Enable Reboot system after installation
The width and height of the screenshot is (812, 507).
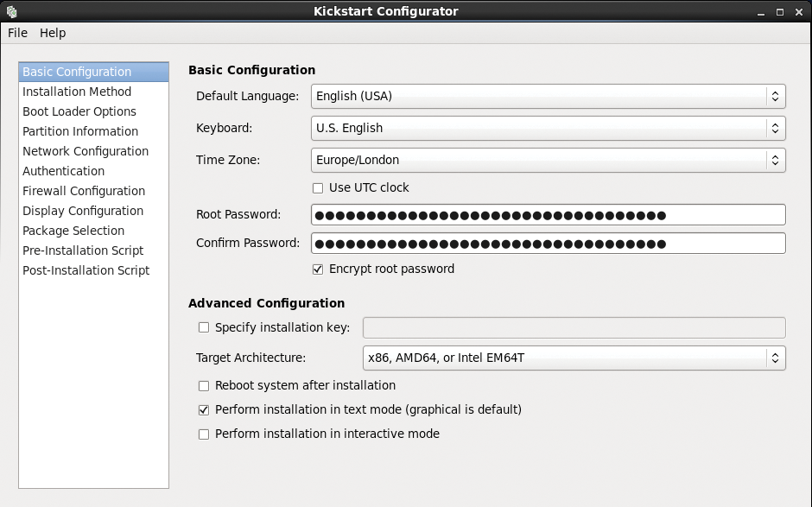tap(204, 385)
